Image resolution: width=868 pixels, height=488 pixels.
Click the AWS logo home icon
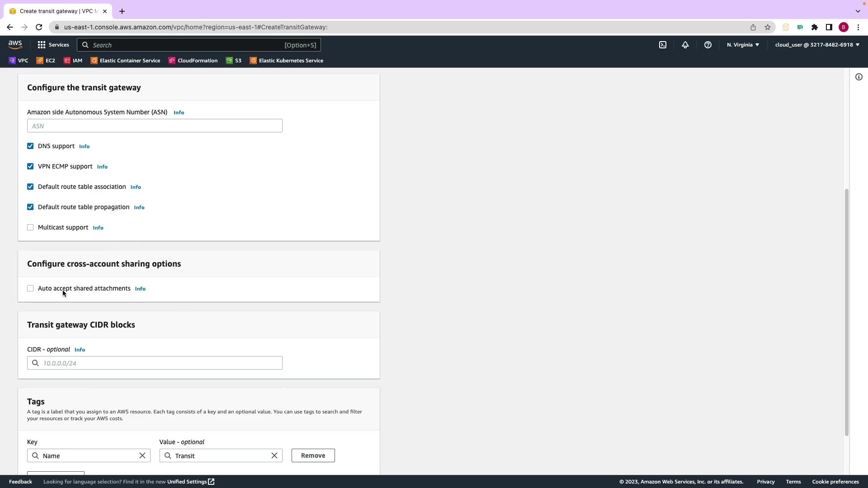(15, 44)
